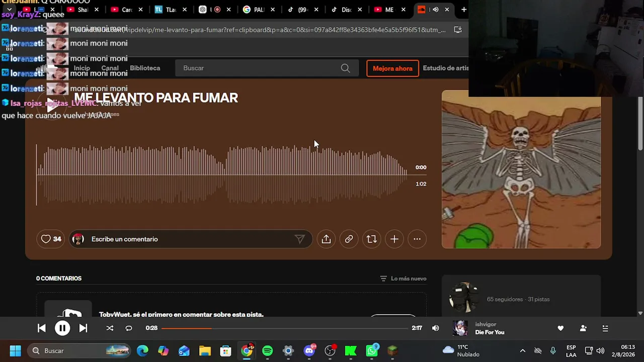Image resolution: width=644 pixels, height=362 pixels.
Task: Pause the currently playing song
Action: tap(62, 328)
